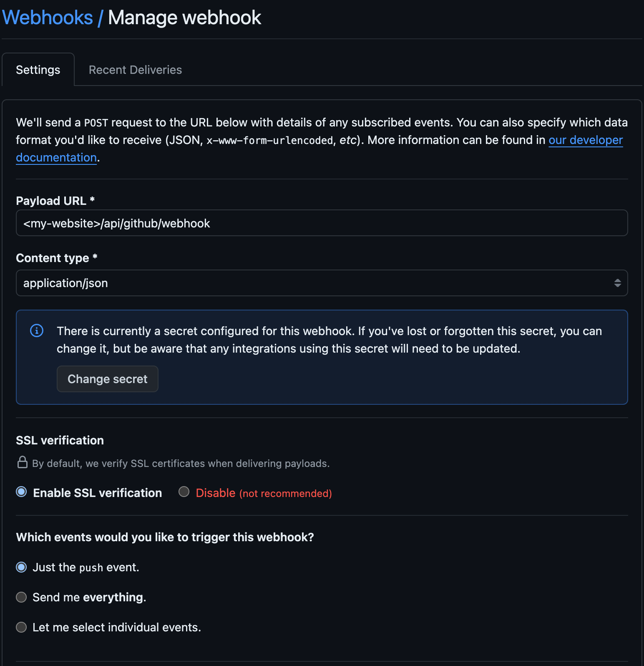Switch to the Recent Deliveries tab
Viewport: 644px width, 666px height.
tap(135, 70)
